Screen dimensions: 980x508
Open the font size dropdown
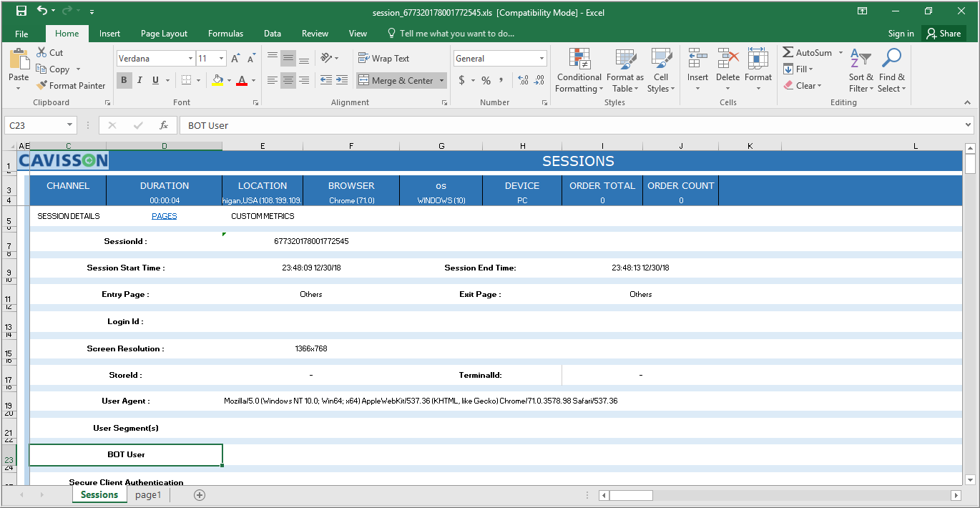point(222,59)
